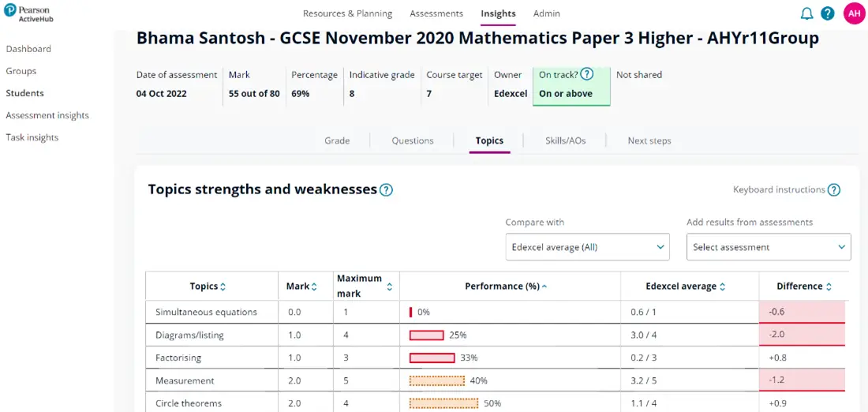Sort by the Difference column arrows
This screenshot has height=412, width=868.
click(829, 287)
